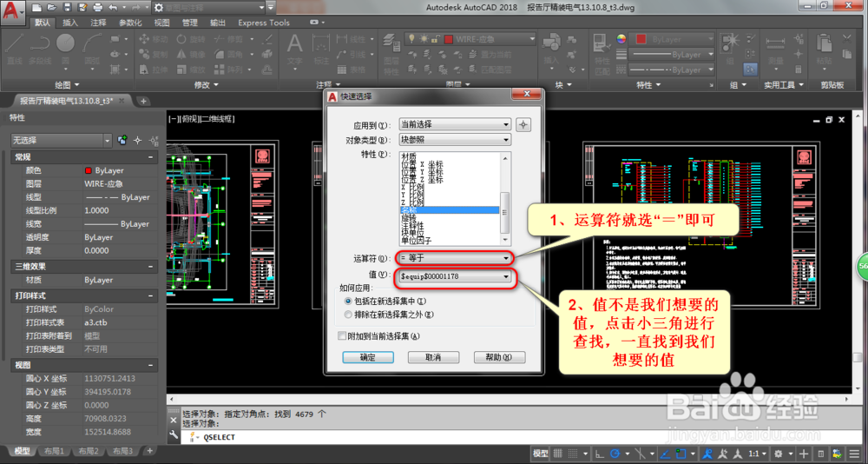Click the 帮助 button

(x=499, y=358)
